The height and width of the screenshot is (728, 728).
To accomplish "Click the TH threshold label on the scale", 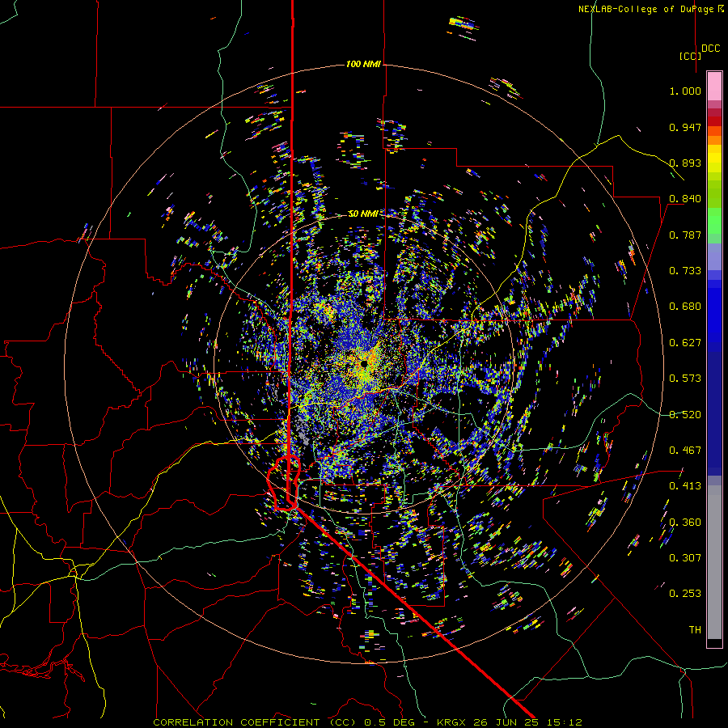I will [695, 630].
